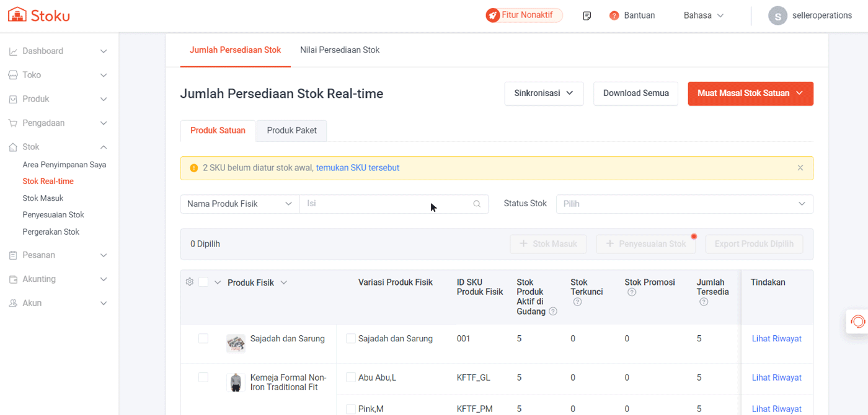Click the Stoku home logo
This screenshot has width=868, height=415.
tap(38, 15)
